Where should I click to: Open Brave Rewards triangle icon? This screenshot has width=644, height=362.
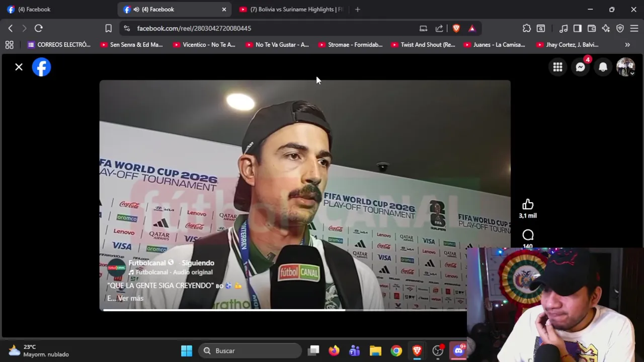472,28
